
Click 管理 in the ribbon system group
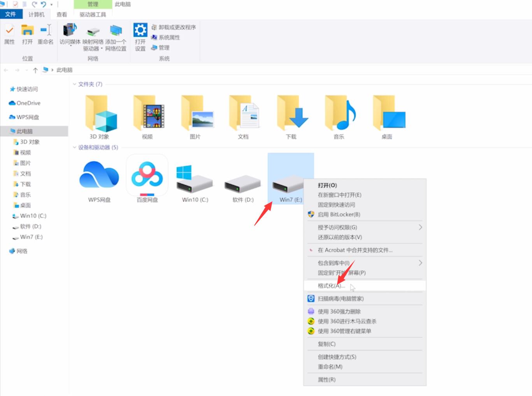point(160,48)
